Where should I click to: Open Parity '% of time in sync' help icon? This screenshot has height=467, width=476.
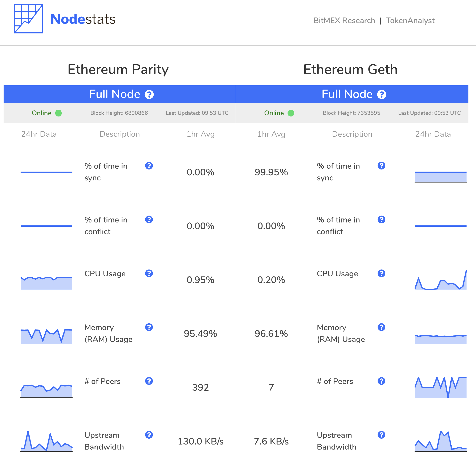coord(149,166)
